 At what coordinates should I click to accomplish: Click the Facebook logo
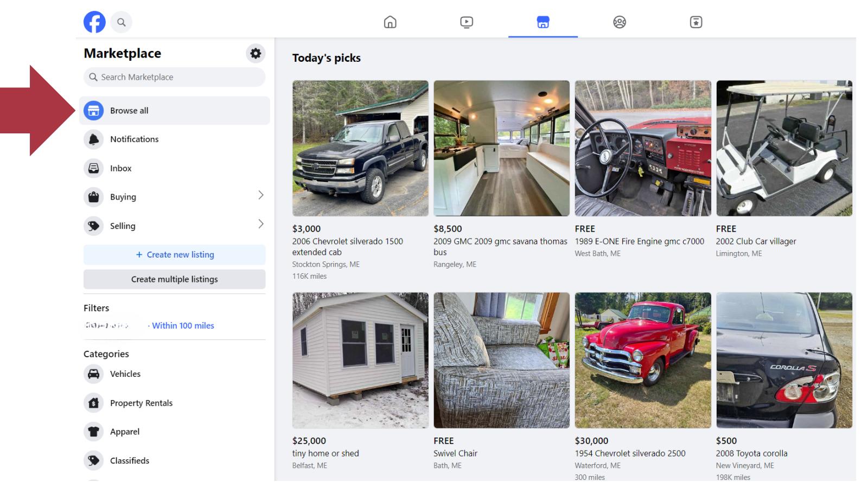[x=94, y=22]
